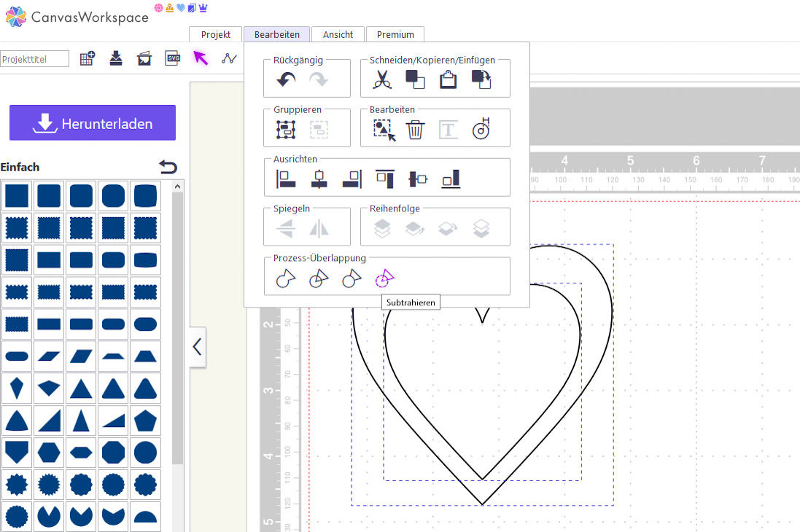
Task: Activate the purple selection arrow tool
Action: 201,58
